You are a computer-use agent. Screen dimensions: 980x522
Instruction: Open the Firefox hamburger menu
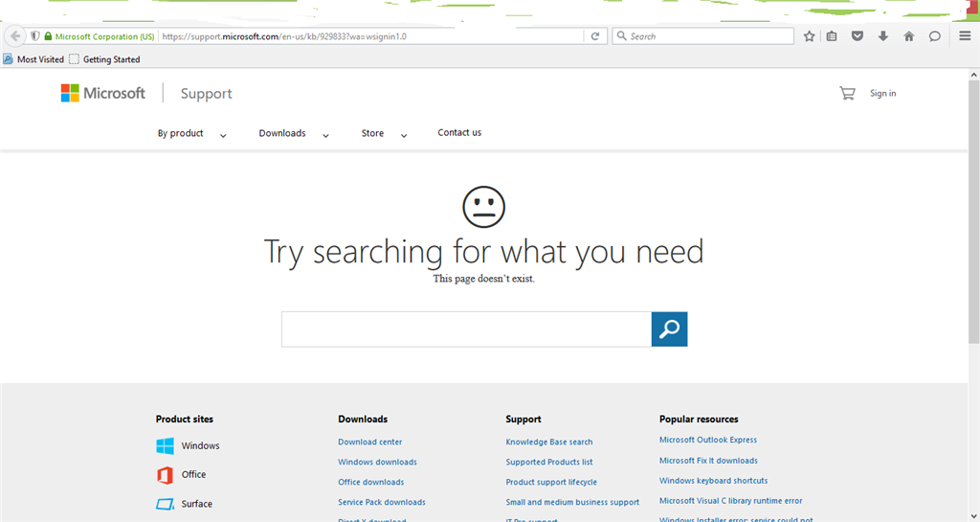point(965,36)
